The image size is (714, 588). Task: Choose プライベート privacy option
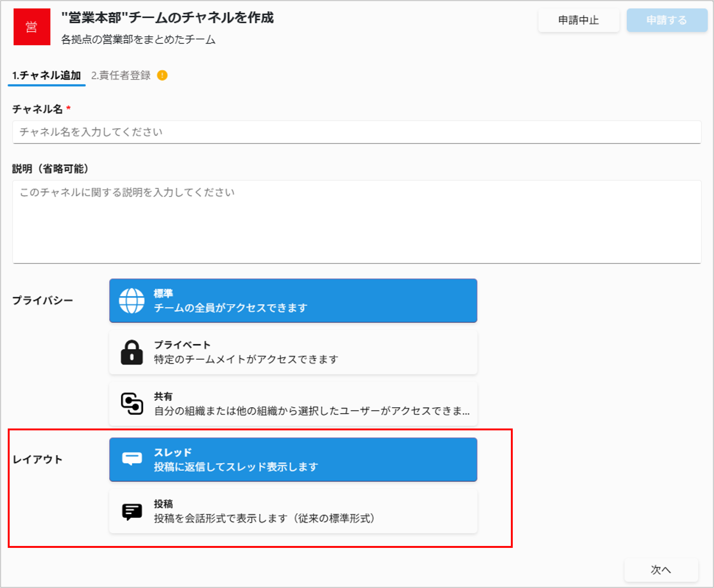pos(293,352)
